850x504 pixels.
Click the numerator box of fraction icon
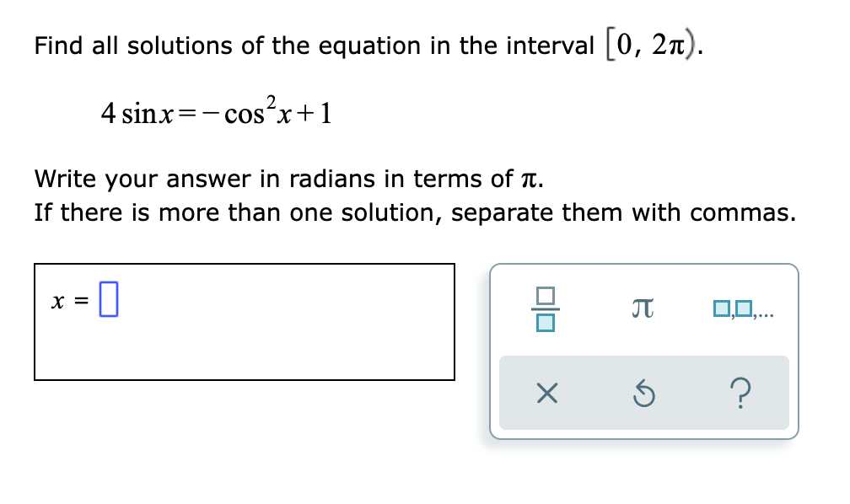tap(546, 296)
